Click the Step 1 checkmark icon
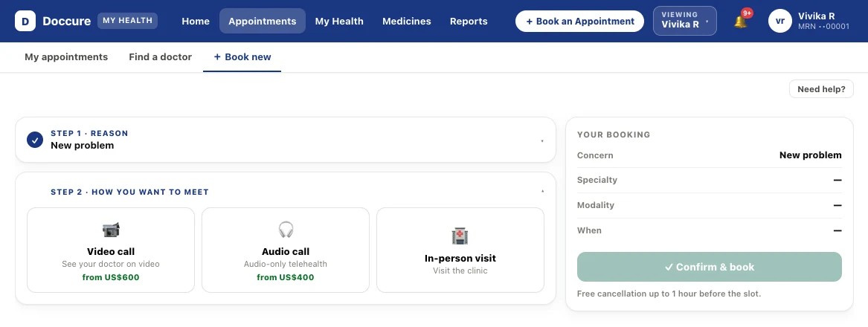 [x=35, y=140]
